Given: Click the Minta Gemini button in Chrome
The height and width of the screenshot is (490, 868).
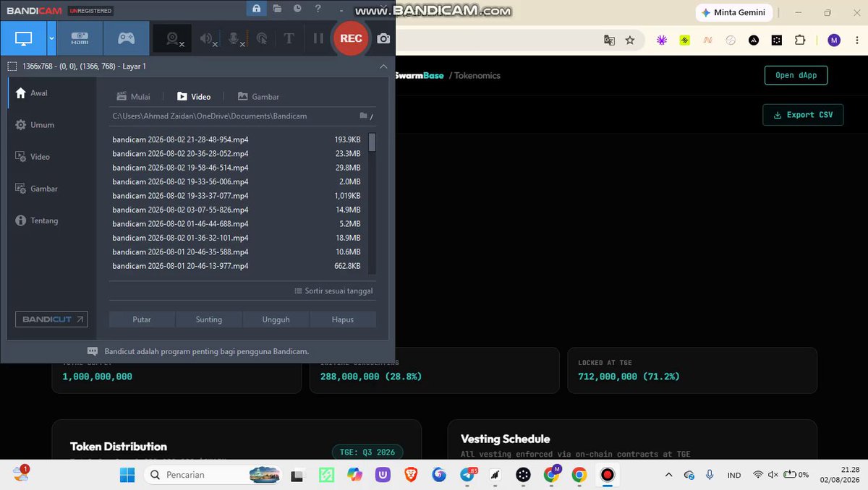Looking at the screenshot, I should point(733,12).
